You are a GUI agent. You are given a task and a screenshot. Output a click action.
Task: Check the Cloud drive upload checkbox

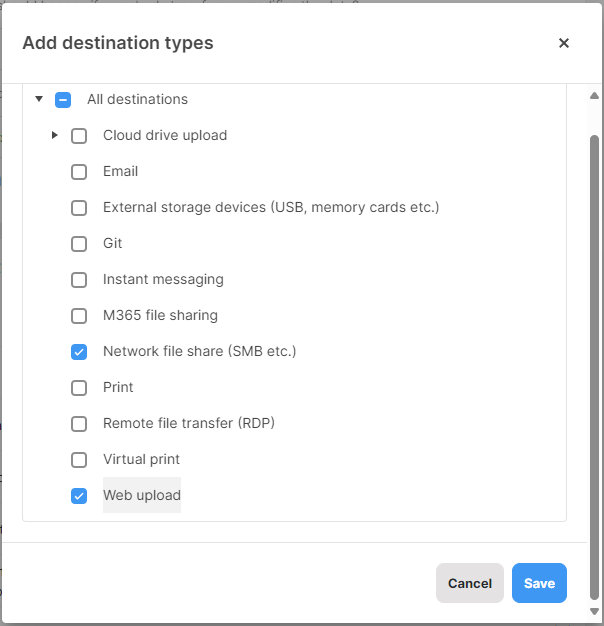[x=79, y=136]
